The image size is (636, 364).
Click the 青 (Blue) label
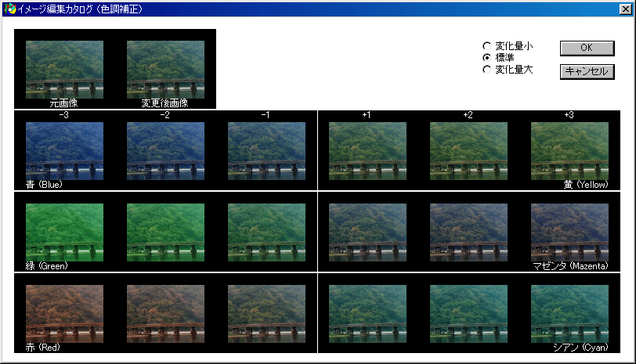pyautogui.click(x=44, y=185)
